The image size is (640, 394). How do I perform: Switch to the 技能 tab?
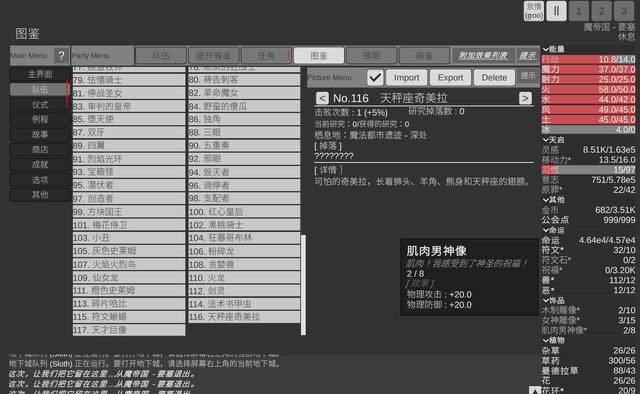click(371, 56)
